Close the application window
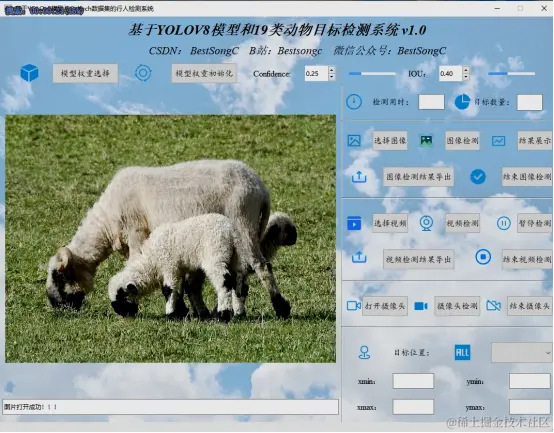554x433 pixels. 544,8
